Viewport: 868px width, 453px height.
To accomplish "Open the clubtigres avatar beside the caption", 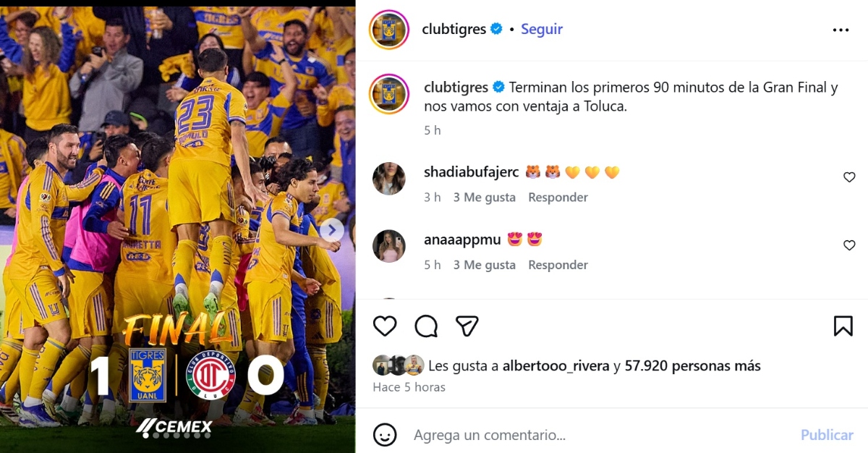I will [x=389, y=93].
